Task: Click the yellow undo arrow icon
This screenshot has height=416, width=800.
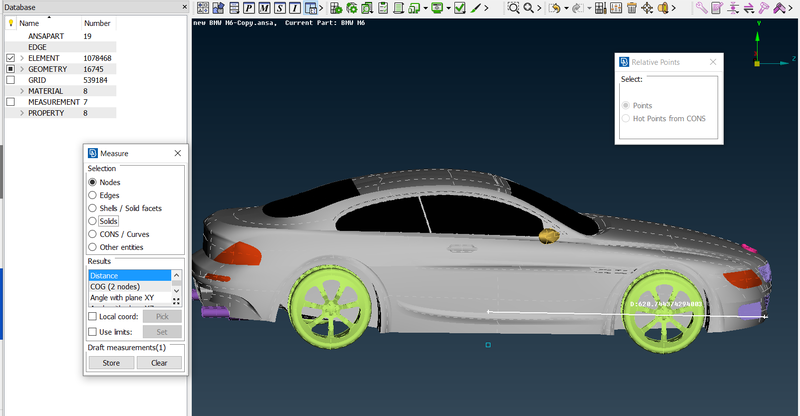Action: point(555,8)
